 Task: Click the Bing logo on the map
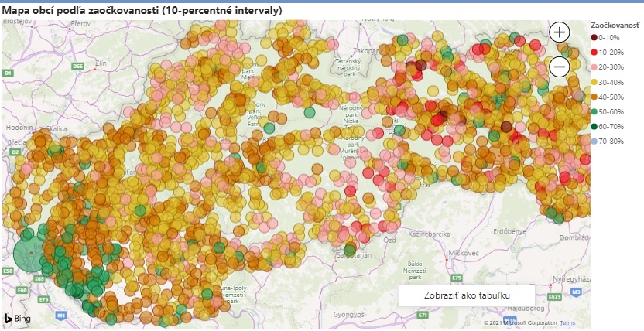point(17,318)
